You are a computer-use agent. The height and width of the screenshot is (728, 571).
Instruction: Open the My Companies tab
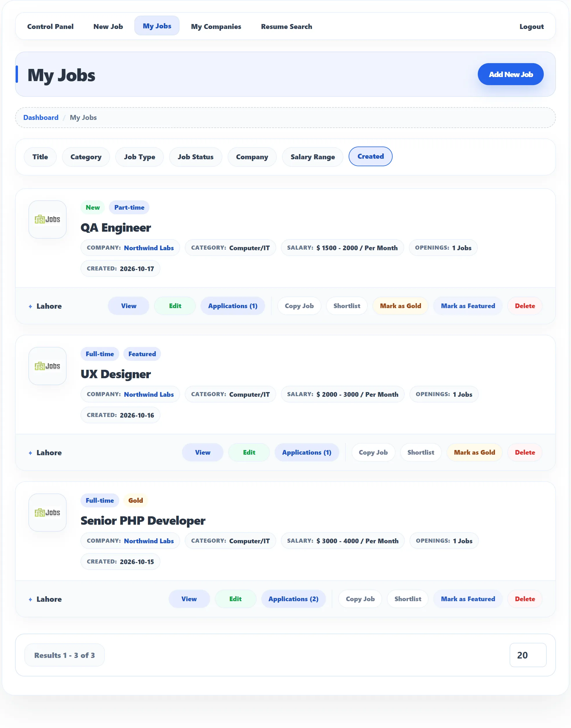coord(216,26)
